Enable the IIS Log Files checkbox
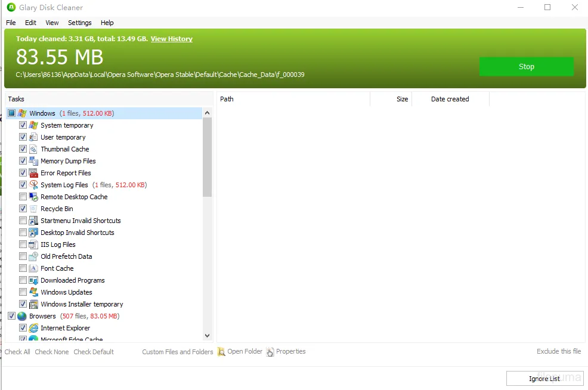 coord(23,244)
